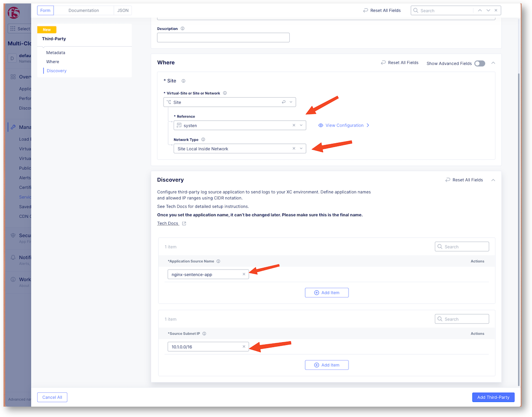This screenshot has height=417, width=532.
Task: Click the Manage wrench icon in the sidebar
Action: [x=13, y=127]
